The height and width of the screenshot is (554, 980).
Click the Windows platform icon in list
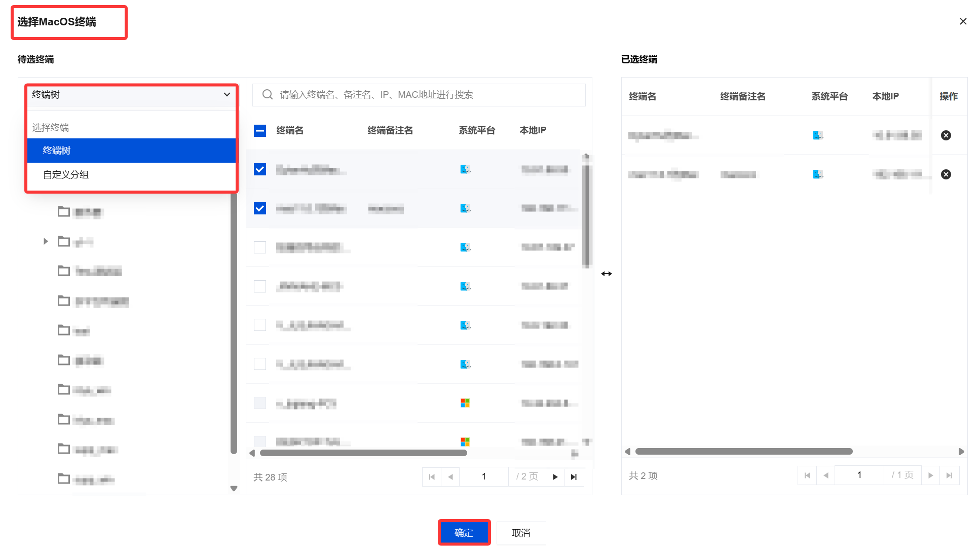click(465, 403)
